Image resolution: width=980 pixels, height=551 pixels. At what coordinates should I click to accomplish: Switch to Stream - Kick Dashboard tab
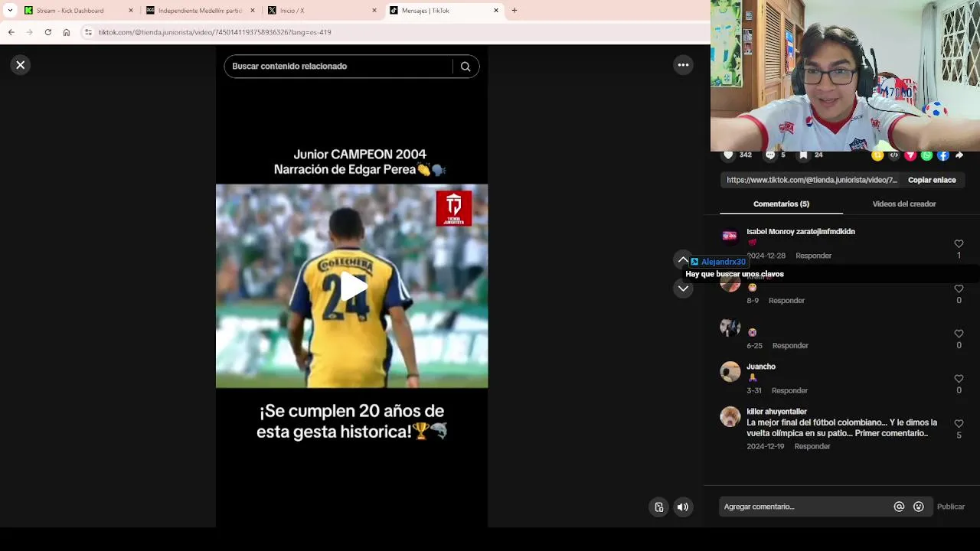[x=77, y=11]
